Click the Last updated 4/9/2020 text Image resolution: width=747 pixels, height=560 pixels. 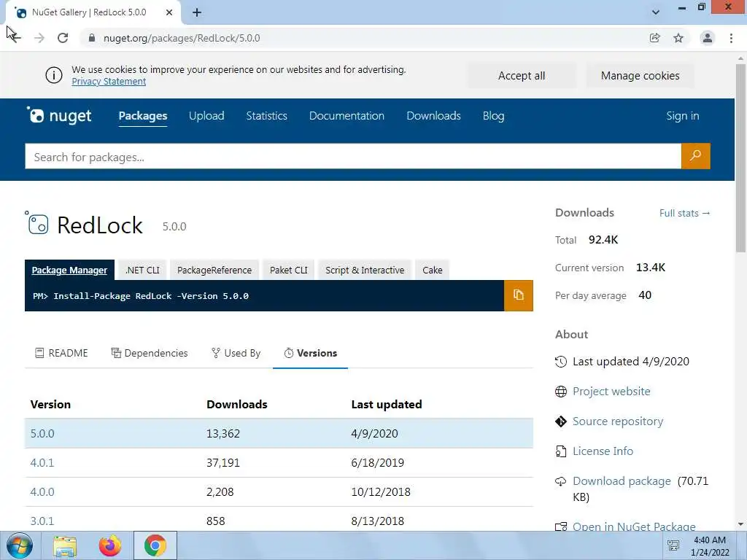pyautogui.click(x=631, y=362)
